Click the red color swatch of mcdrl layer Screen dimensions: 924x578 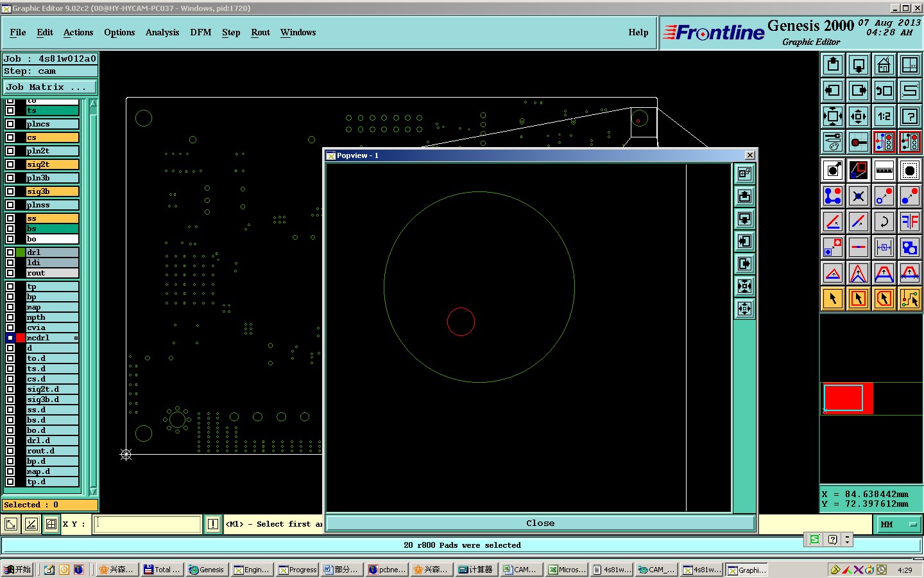pyautogui.click(x=21, y=338)
